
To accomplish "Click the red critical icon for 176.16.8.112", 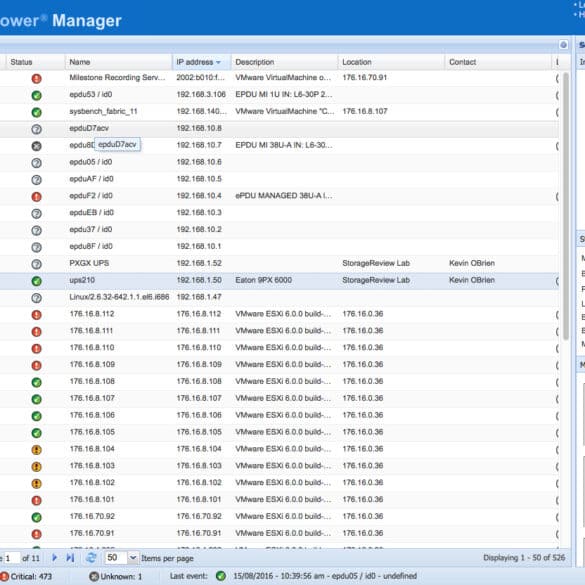I will click(37, 315).
